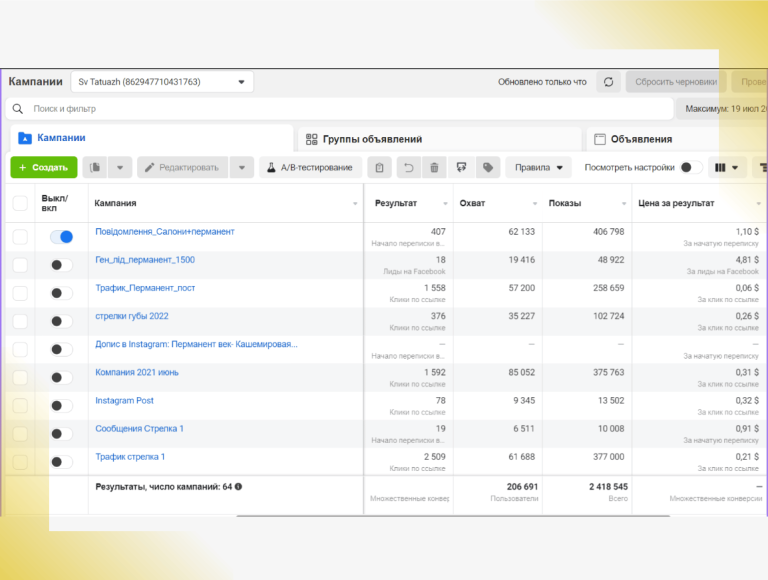Viewport: 768px width, 580px height.
Task: Open Ген_лід_перманент_1500 campaign link
Action: (x=145, y=260)
